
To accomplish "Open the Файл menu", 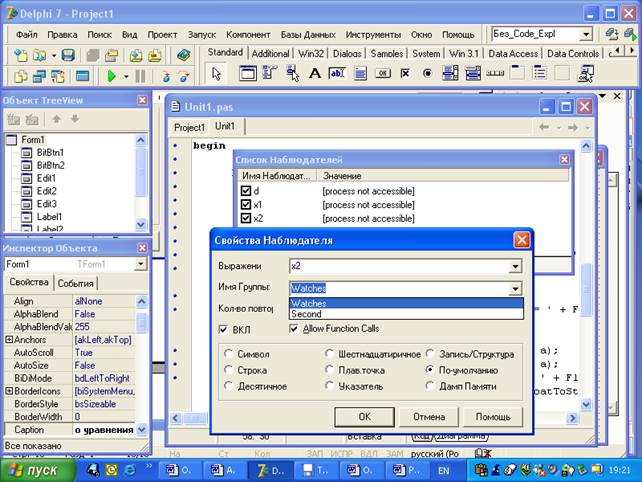I will [27, 35].
